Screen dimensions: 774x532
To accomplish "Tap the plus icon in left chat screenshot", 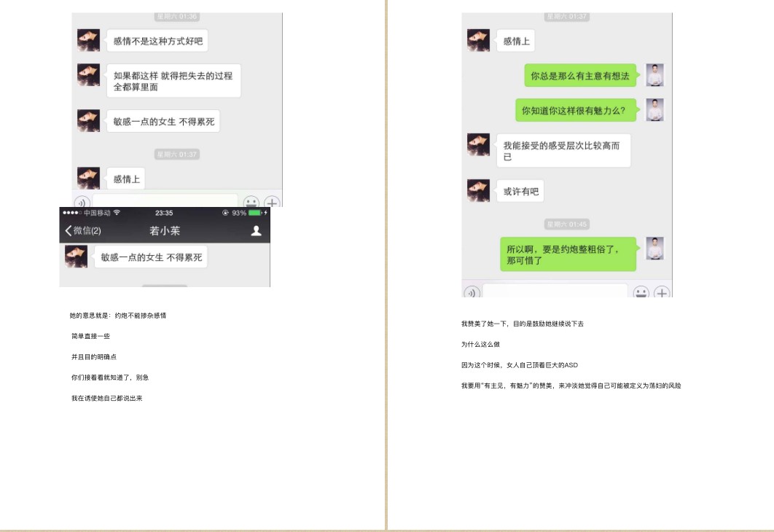I will pos(272,201).
